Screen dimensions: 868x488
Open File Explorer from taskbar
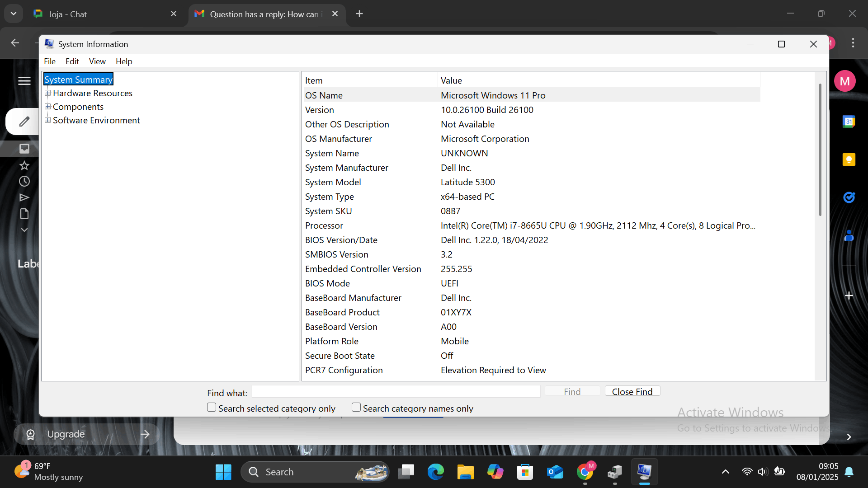[465, 472]
